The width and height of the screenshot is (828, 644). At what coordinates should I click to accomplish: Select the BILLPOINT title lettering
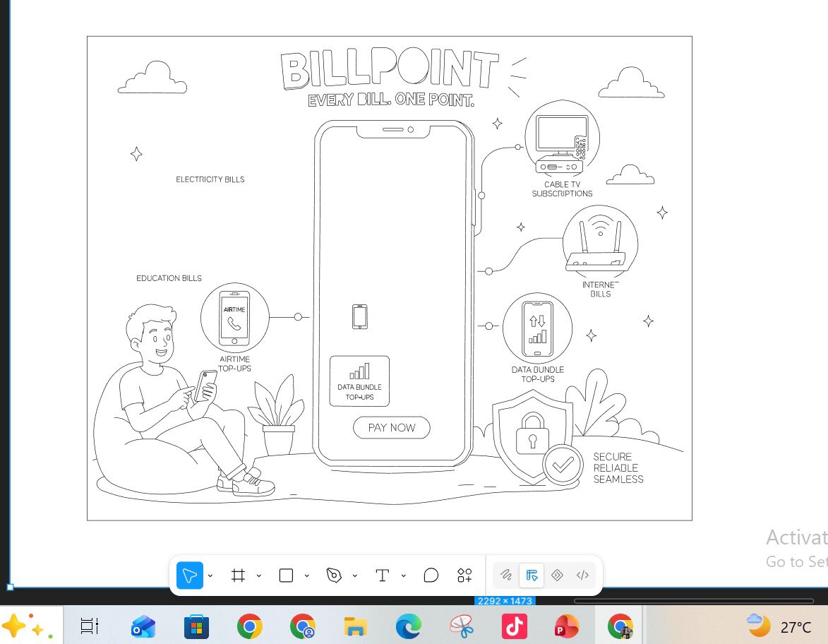point(390,68)
